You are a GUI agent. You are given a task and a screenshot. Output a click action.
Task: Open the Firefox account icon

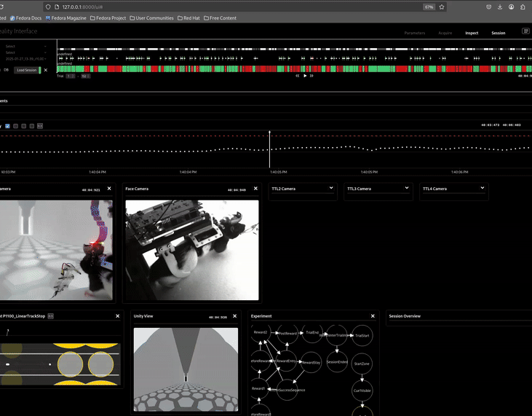(511, 7)
